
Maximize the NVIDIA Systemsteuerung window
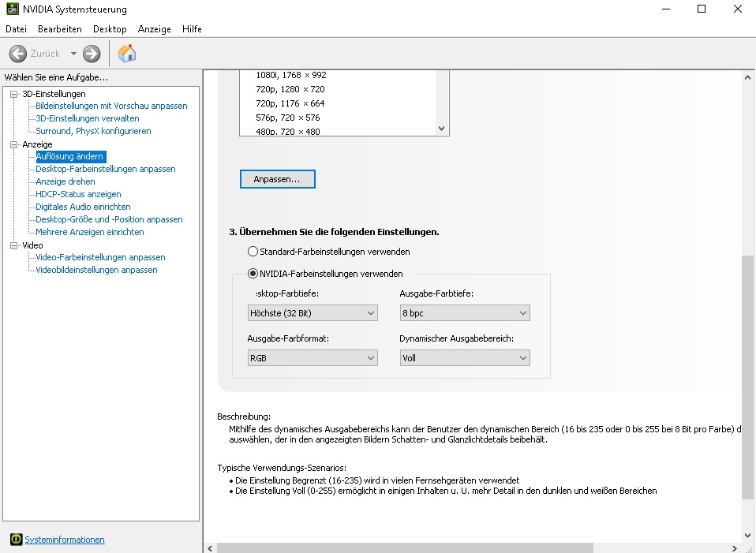[x=702, y=9]
